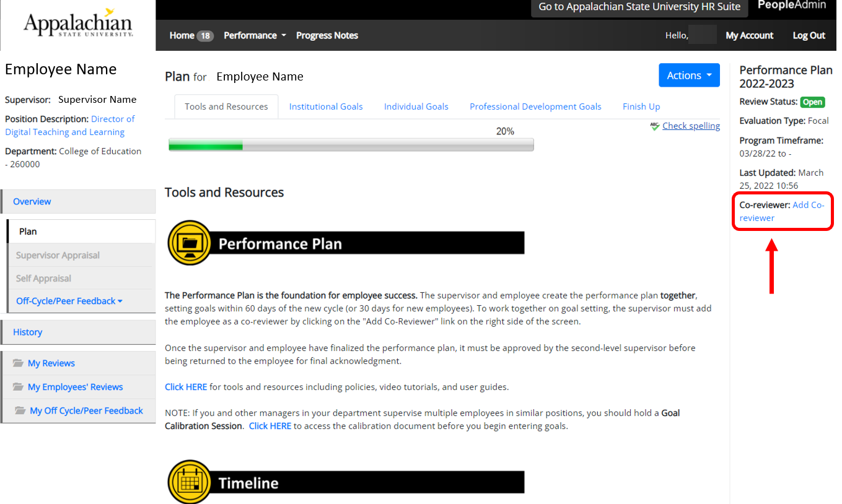Open the History section in sidebar
This screenshot has height=504, width=842.
point(28,332)
